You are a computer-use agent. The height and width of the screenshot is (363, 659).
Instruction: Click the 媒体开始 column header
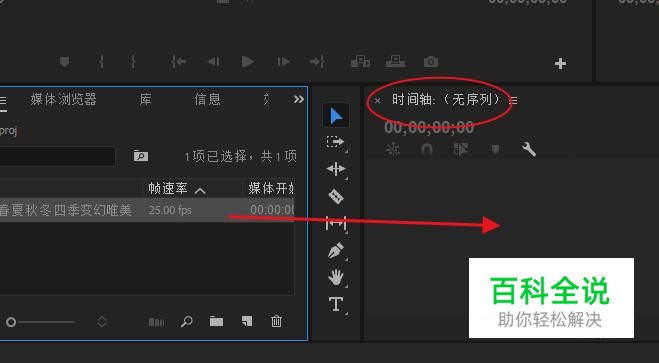pyautogui.click(x=271, y=189)
